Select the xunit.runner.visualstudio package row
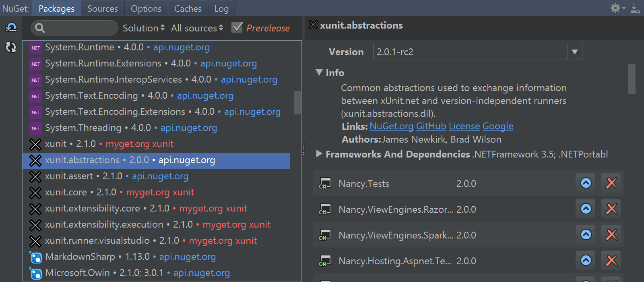This screenshot has height=282, width=644. click(156, 241)
